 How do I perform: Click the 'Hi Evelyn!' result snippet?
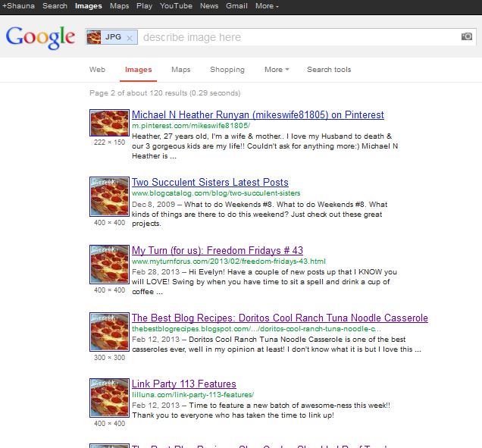[264, 282]
